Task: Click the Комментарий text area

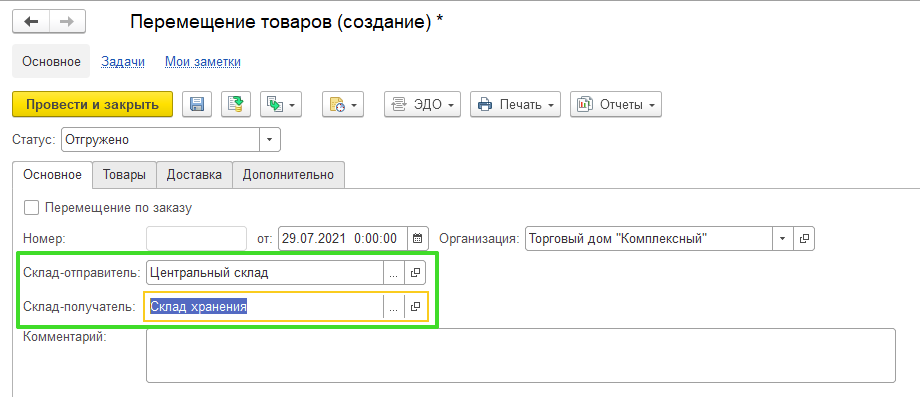Action: point(521,355)
